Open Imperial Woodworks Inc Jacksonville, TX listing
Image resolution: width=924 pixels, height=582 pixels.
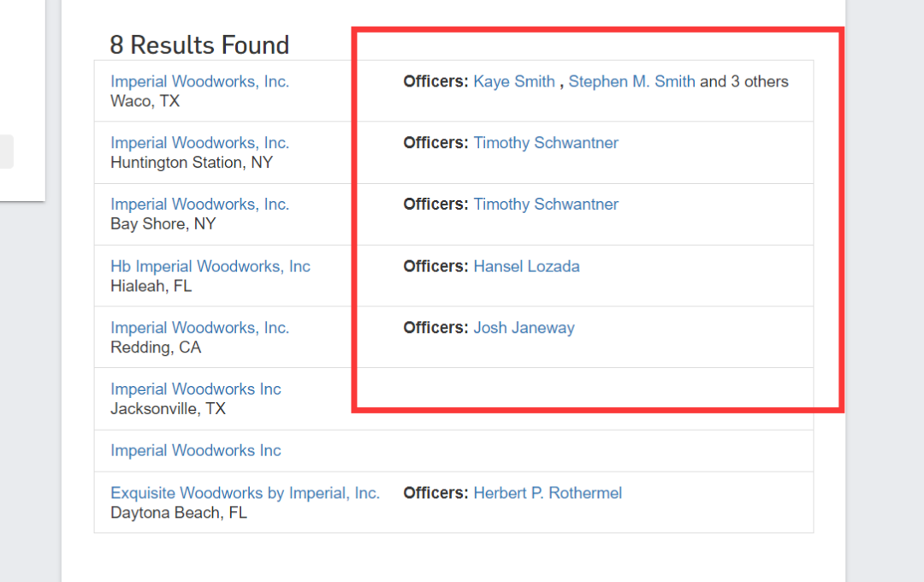195,389
